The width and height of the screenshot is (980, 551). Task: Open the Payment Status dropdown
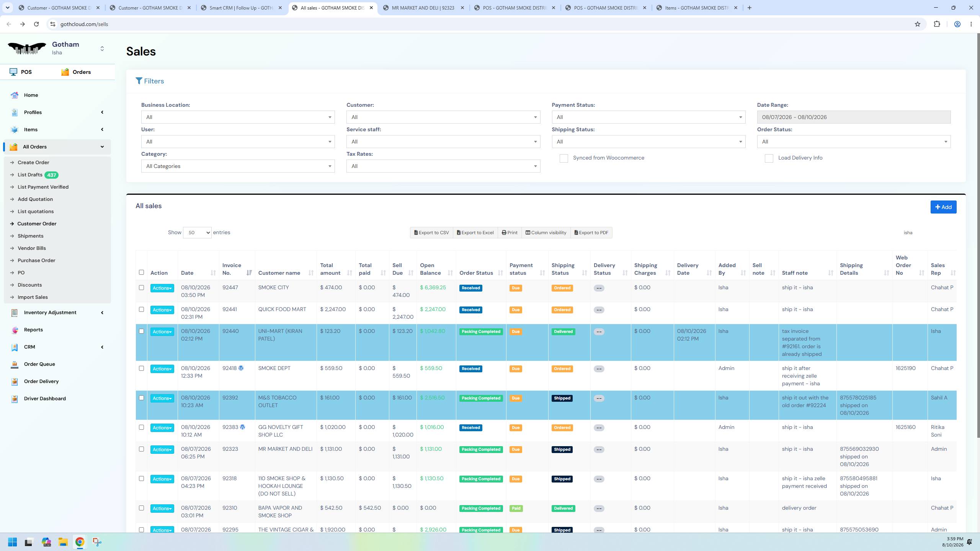pyautogui.click(x=648, y=117)
